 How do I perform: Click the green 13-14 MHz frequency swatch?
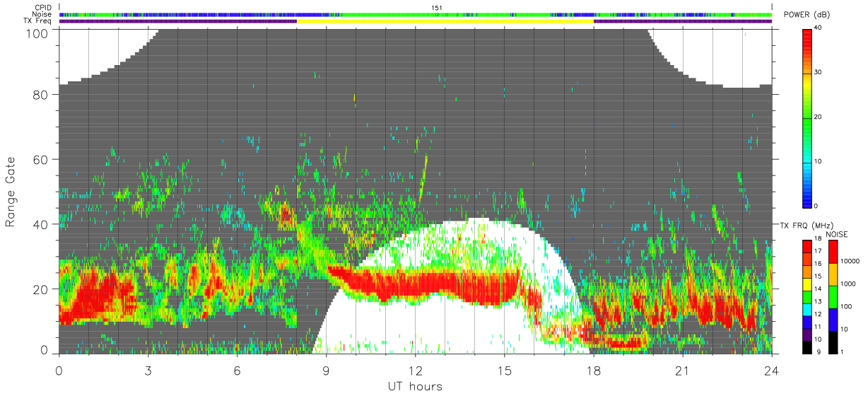[807, 296]
